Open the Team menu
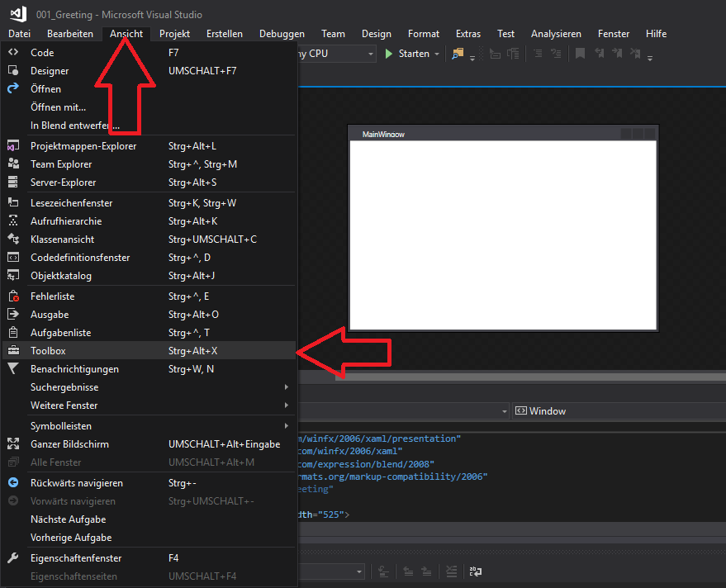726x588 pixels. (x=333, y=34)
